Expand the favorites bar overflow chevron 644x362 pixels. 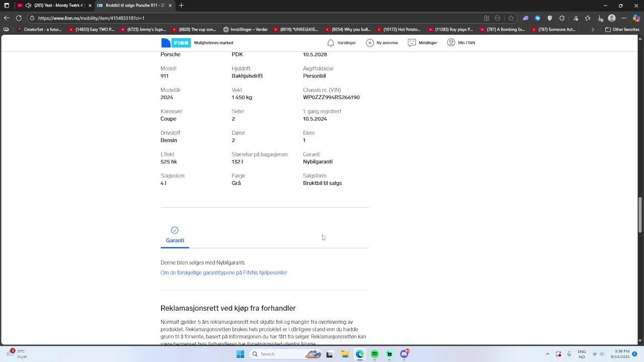[x=593, y=30]
